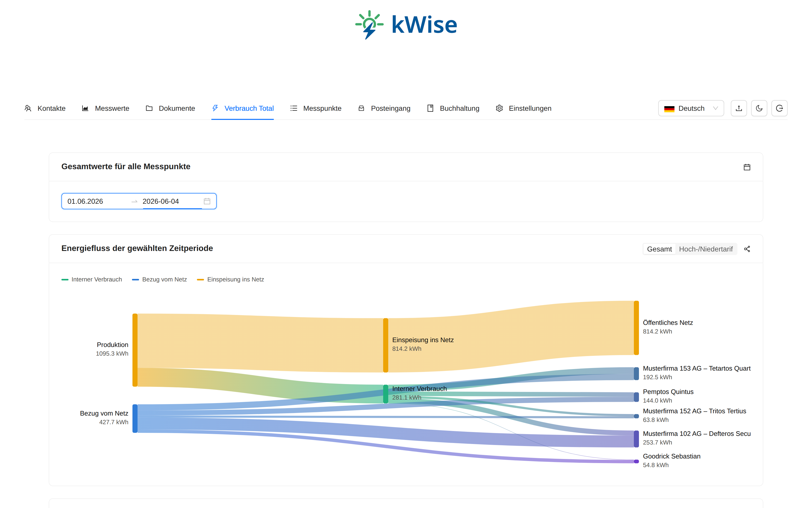The image size is (812, 508).
Task: Click the Öffentliches Netz node bar
Action: [636, 328]
